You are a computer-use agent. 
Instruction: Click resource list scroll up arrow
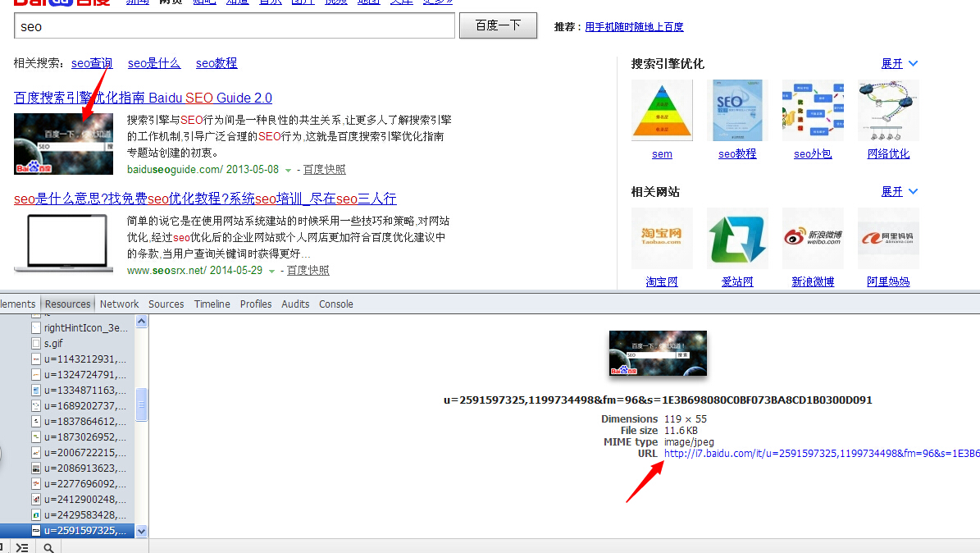point(141,322)
